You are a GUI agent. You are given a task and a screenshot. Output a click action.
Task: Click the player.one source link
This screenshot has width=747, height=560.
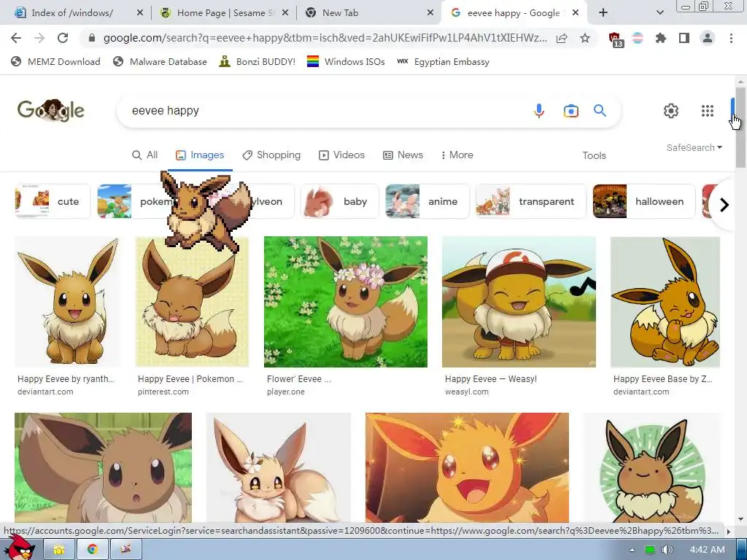285,392
